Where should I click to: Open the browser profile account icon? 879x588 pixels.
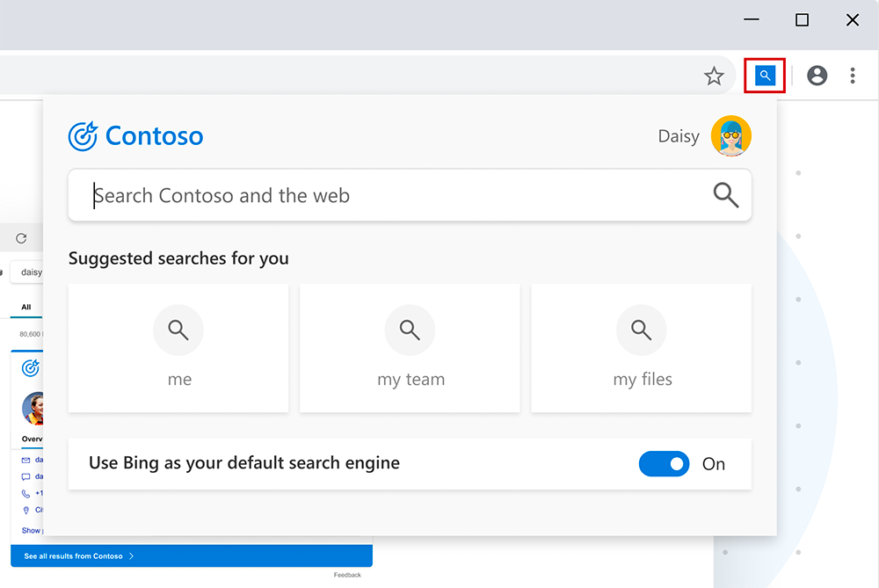817,76
